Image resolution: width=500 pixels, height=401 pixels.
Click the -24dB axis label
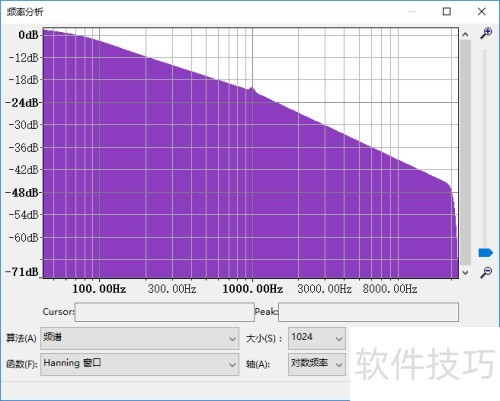click(x=23, y=103)
